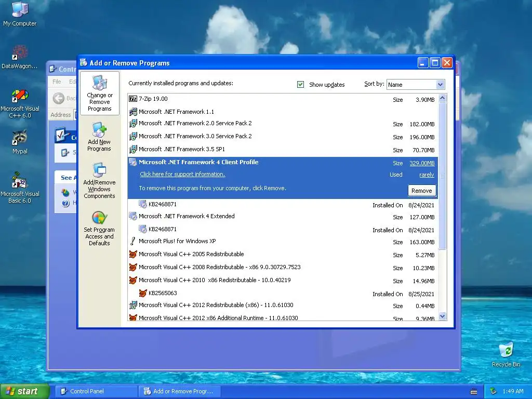The height and width of the screenshot is (399, 532).
Task: Click the rarely used link
Action: (x=427, y=175)
